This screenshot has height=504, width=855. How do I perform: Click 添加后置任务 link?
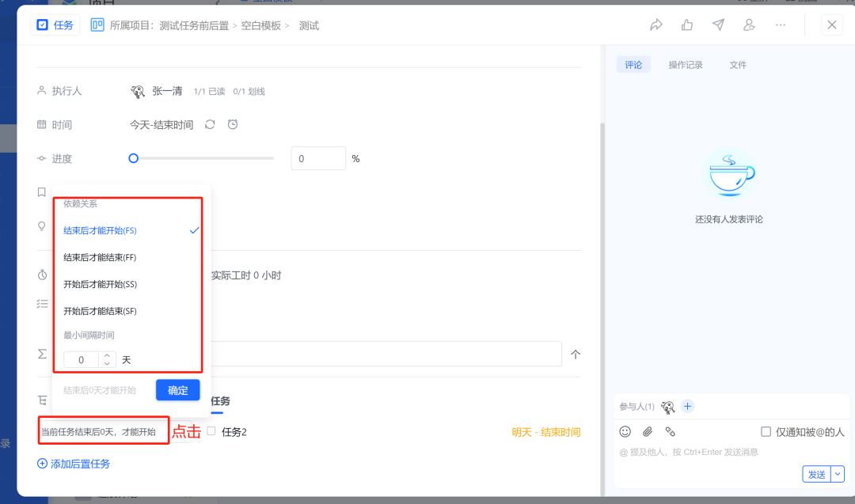pos(74,464)
